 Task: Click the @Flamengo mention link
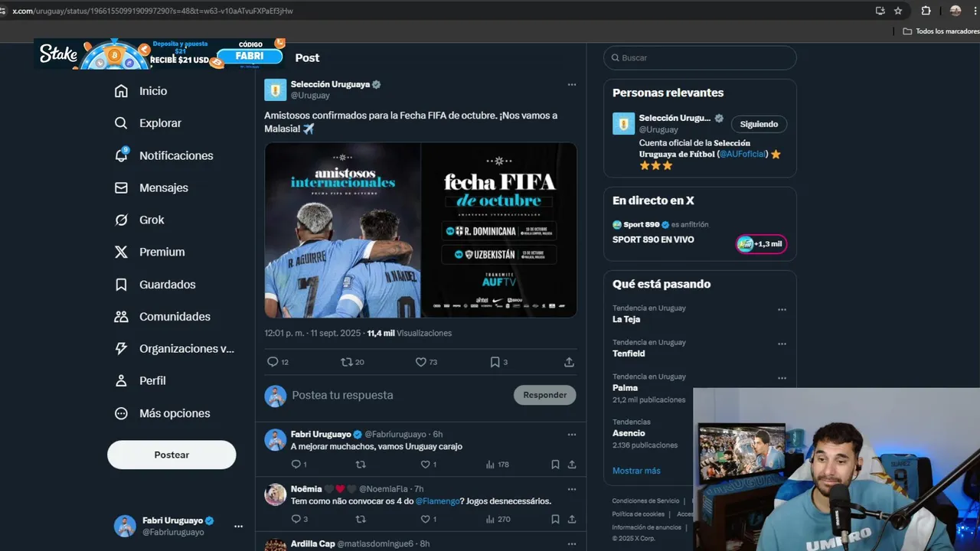[438, 501]
